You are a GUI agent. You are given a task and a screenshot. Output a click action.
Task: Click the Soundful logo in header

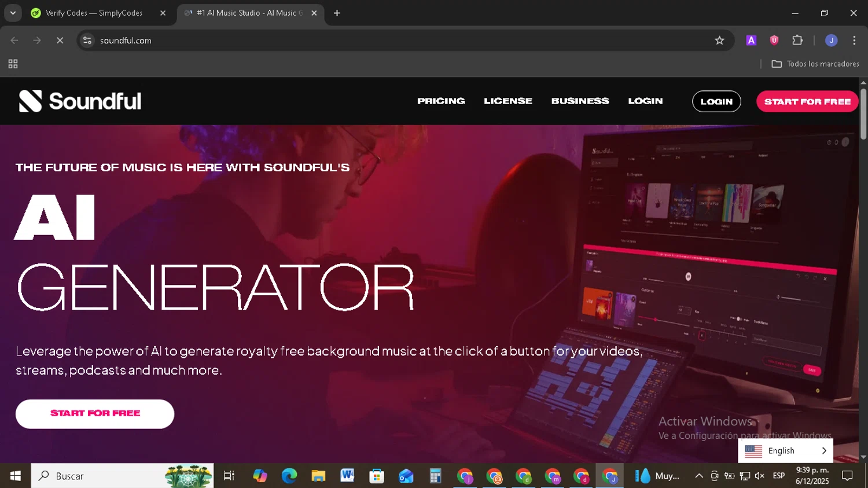[x=80, y=101]
